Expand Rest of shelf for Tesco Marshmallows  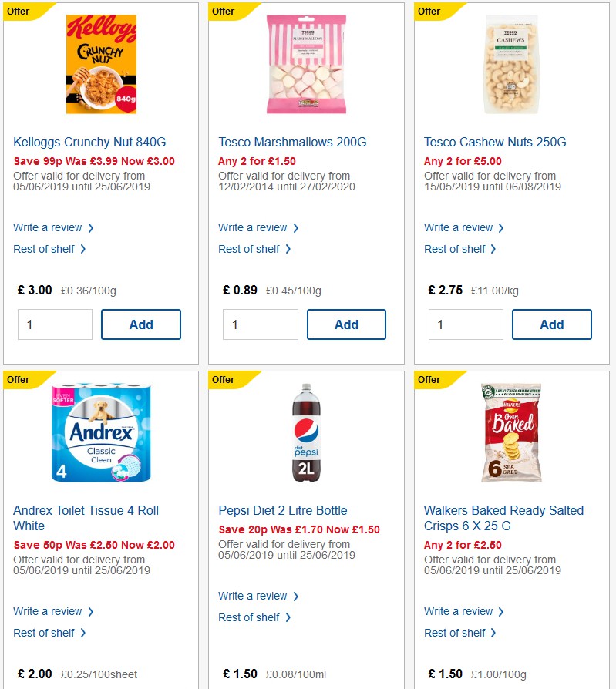coord(251,249)
